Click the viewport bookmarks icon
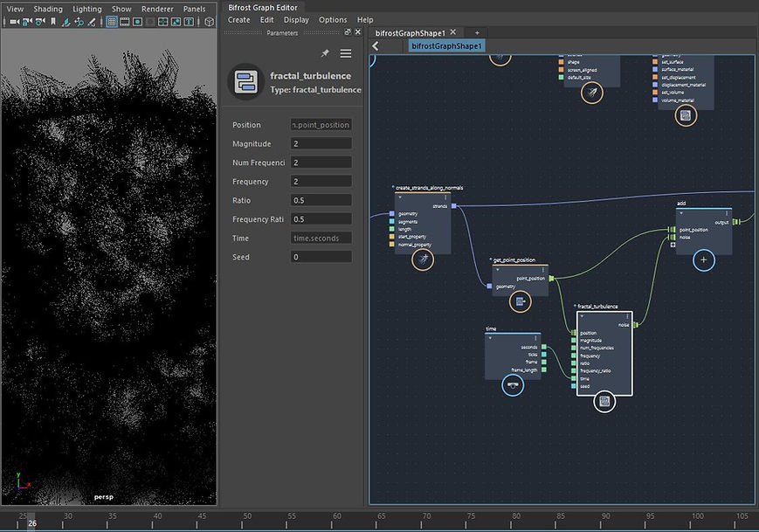Viewport: 759px width, 532px height. 53,22
